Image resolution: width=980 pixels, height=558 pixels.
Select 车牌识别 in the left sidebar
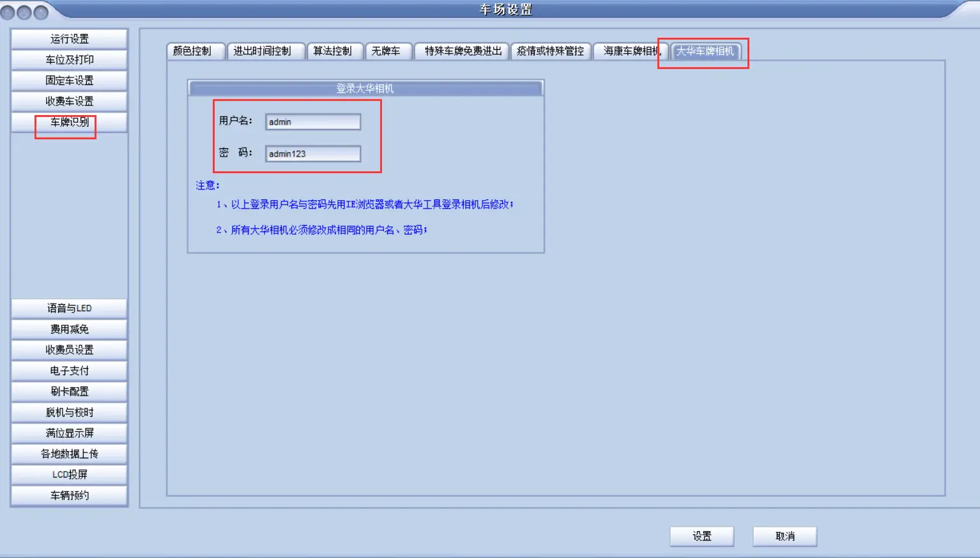[x=69, y=122]
